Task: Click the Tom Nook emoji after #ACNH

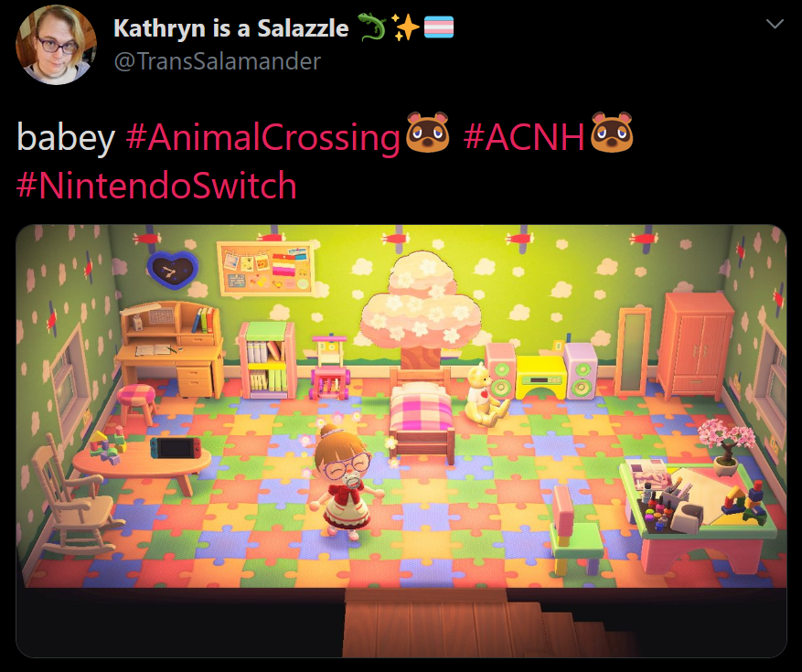Action: (x=612, y=133)
